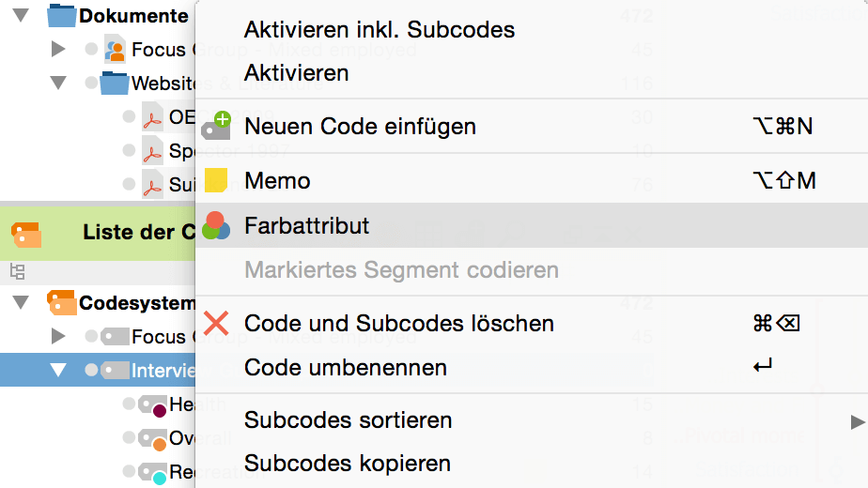Click the Neuen Code einfügen tag icon
868x488 pixels.
(x=216, y=125)
